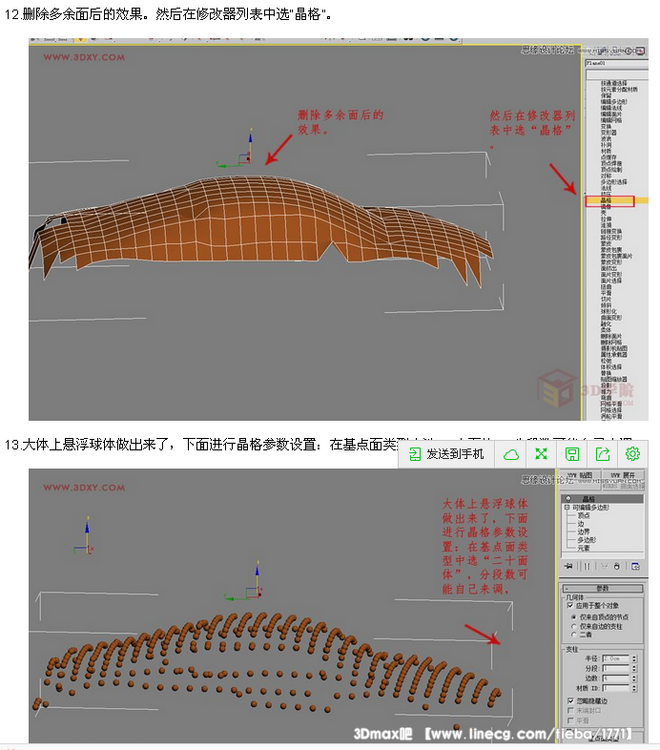Select 仅来自顶点的节点 radio button
This screenshot has height=750, width=660.
pos(572,616)
